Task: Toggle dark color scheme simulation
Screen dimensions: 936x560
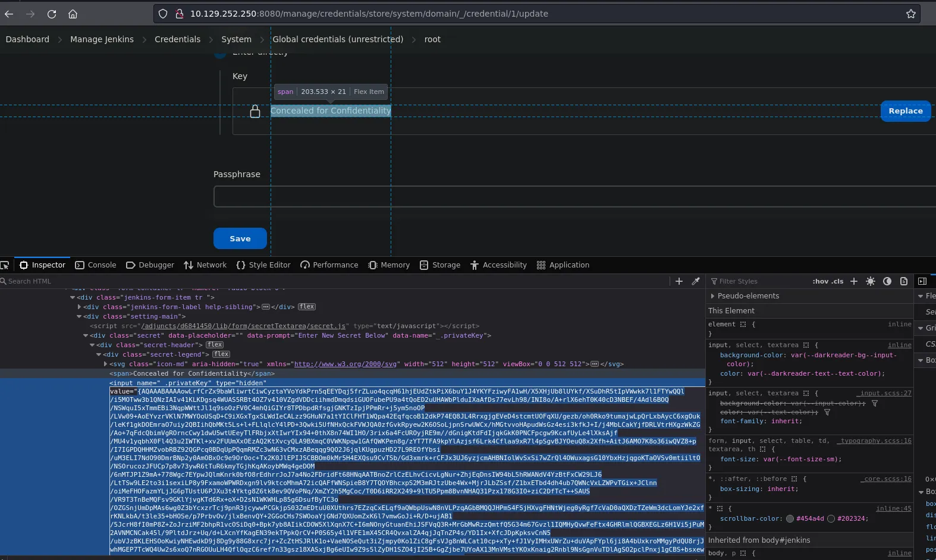Action: [x=887, y=281]
